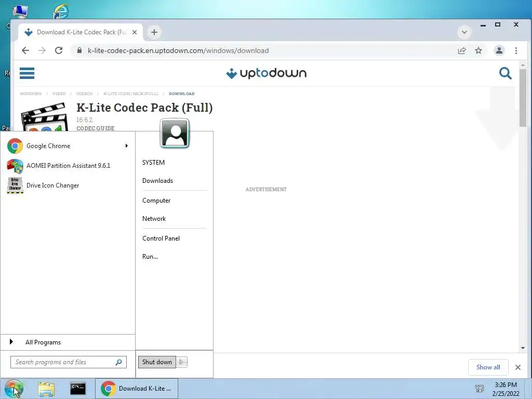Click the user account picture
The width and height of the screenshot is (532, 399).
pyautogui.click(x=175, y=134)
